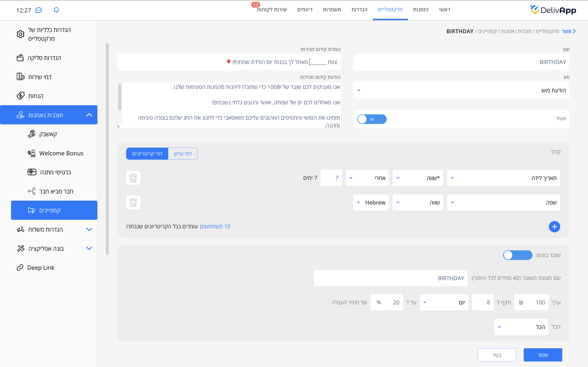The height and width of the screenshot is (367, 588).
Task: Open the '10 משתמשים' matching users link
Action: [215, 226]
